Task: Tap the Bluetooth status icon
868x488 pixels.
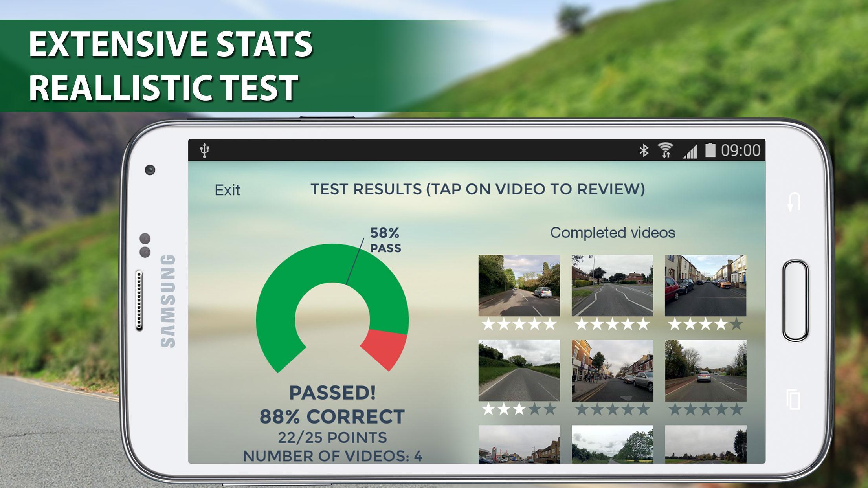Action: coord(644,150)
